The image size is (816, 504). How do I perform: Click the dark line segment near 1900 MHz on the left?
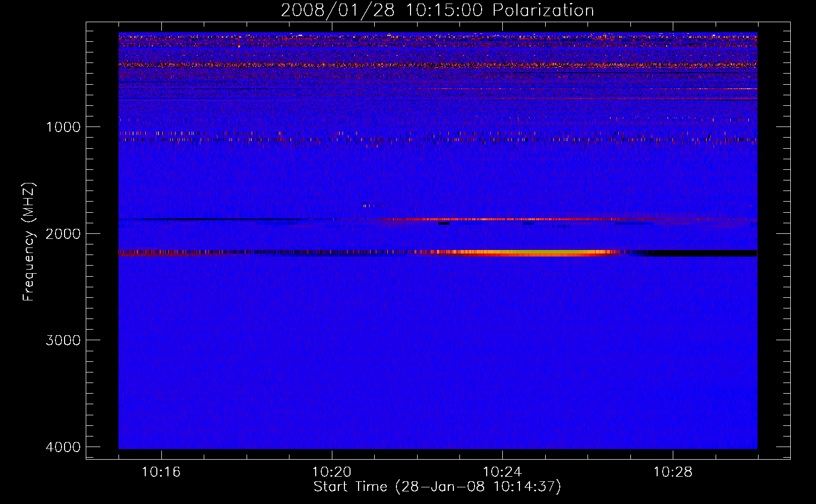(202, 219)
